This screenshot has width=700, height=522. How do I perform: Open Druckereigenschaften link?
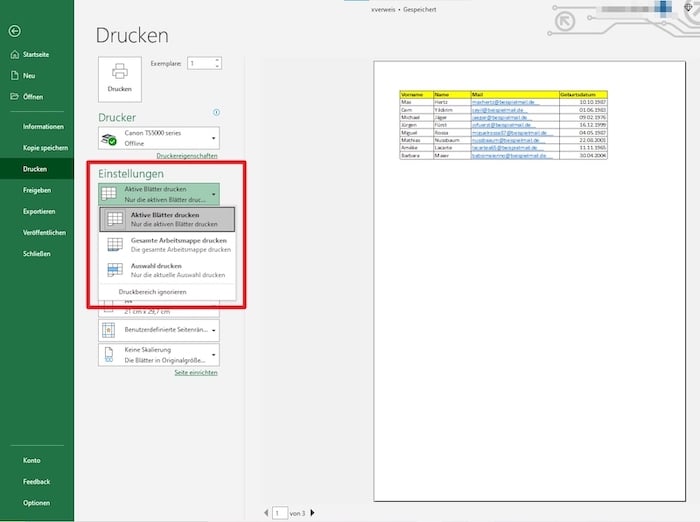pyautogui.click(x=187, y=156)
